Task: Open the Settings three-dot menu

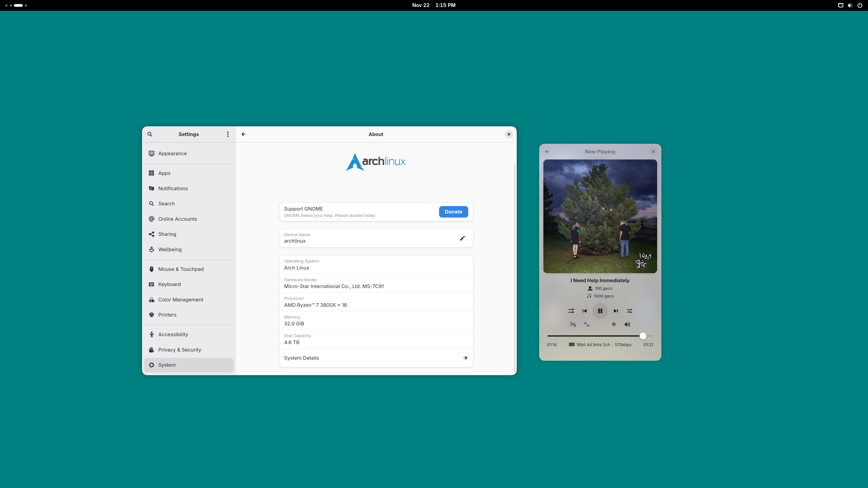Action: coord(228,134)
